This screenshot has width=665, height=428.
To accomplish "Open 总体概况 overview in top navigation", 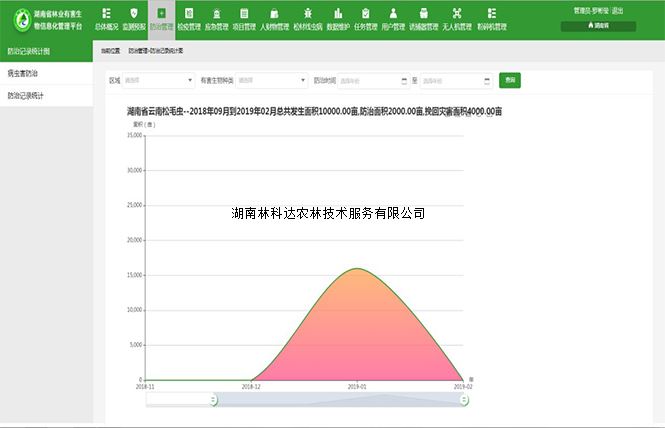I will (x=106, y=18).
